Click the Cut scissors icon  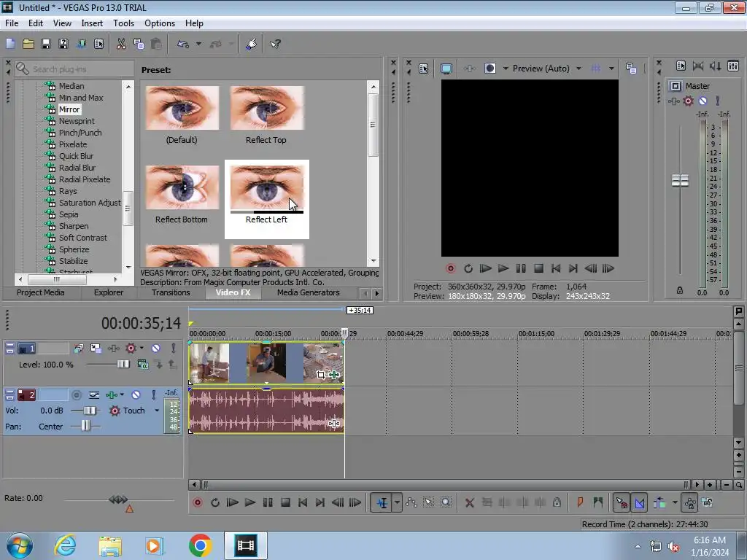tap(121, 44)
